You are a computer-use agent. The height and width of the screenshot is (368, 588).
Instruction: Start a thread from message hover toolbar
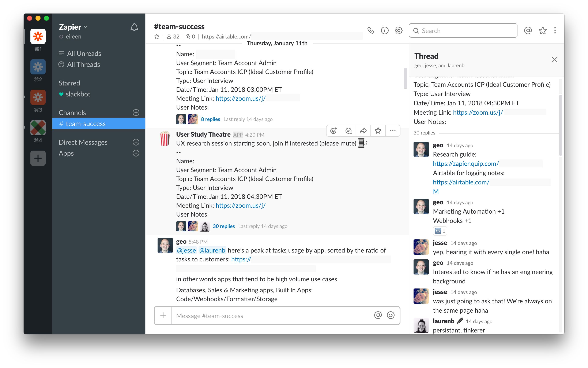click(x=348, y=131)
